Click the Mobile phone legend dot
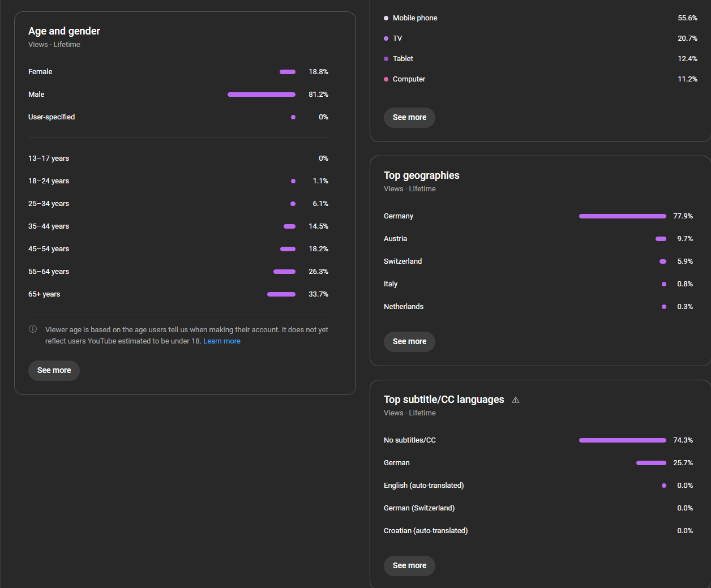Image resolution: width=711 pixels, height=588 pixels. click(386, 18)
